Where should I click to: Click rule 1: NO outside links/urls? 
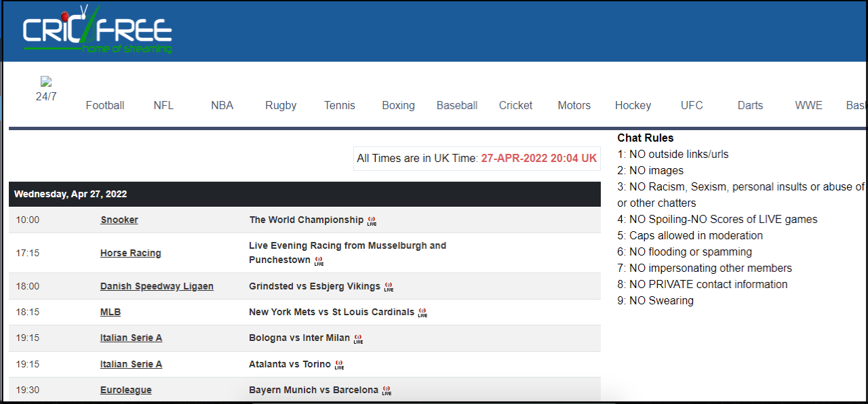[673, 154]
